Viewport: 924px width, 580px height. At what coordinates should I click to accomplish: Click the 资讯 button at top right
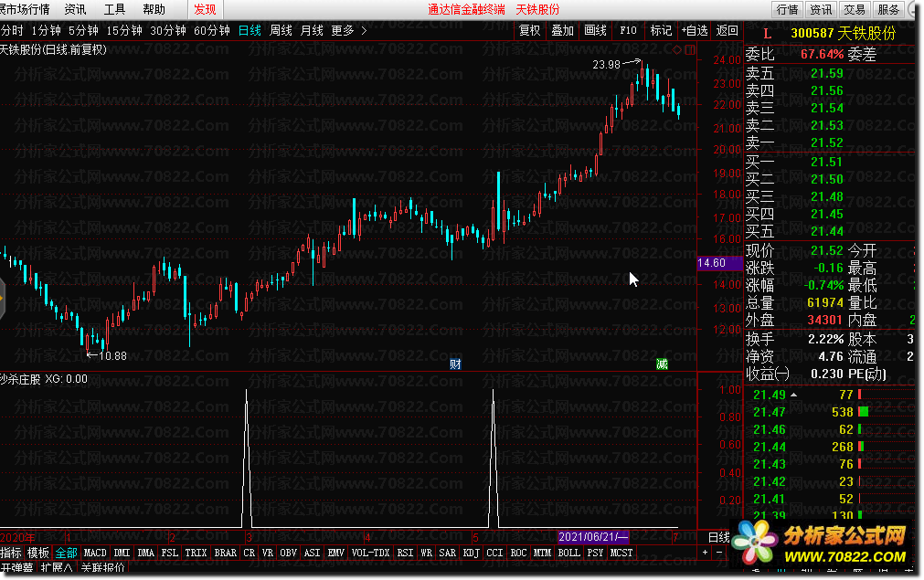coord(821,9)
